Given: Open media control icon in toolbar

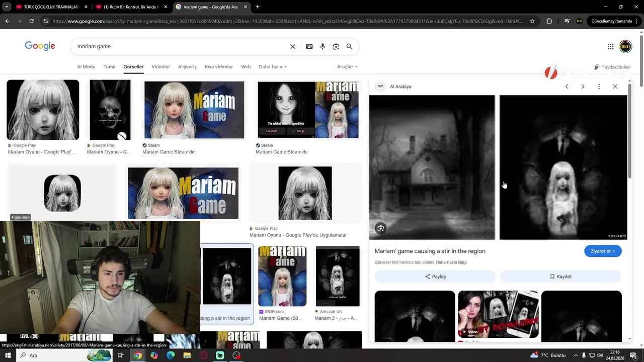Looking at the screenshot, I should coord(567,21).
